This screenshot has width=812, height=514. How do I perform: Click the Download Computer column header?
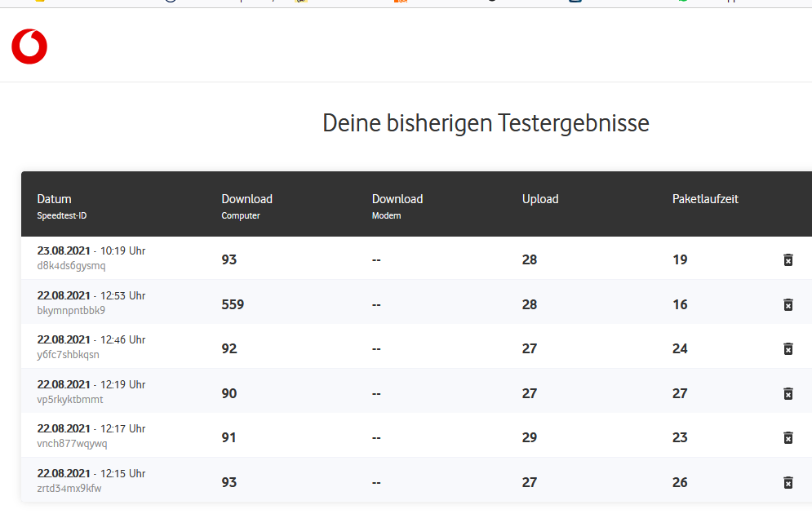click(246, 199)
